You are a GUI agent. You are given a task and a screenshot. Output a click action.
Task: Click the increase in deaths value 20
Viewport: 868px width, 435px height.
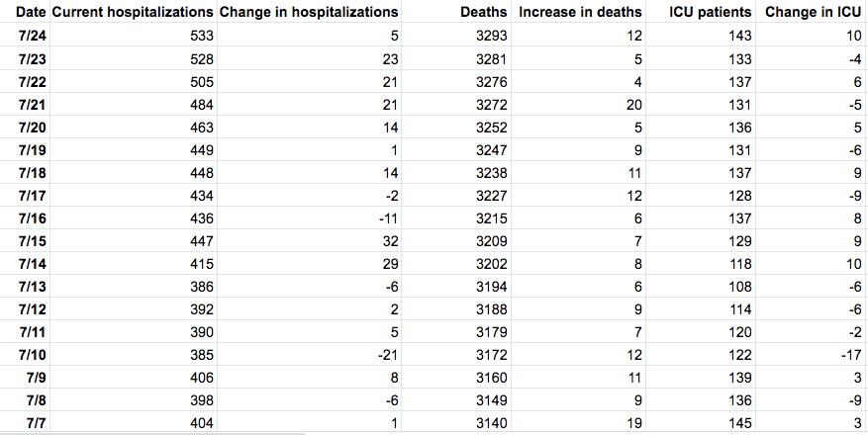tap(633, 104)
